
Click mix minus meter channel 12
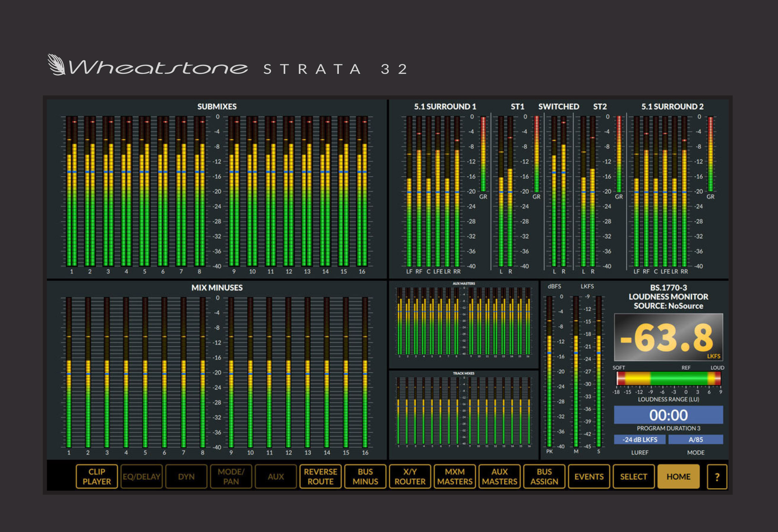[289, 372]
